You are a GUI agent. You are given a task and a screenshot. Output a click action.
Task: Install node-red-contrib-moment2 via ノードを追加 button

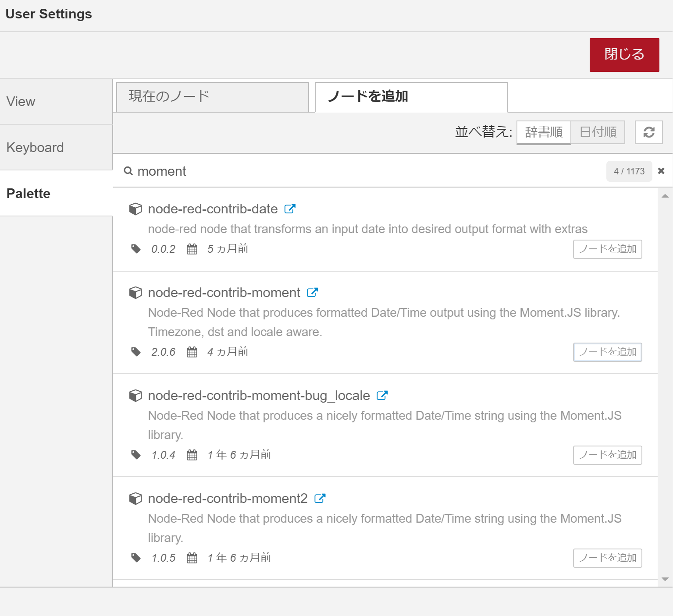pos(608,558)
